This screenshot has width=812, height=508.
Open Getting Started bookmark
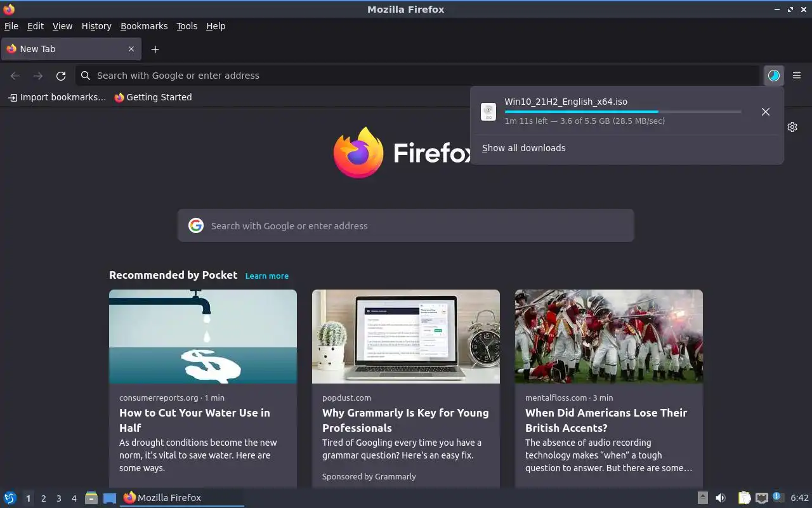(x=153, y=97)
